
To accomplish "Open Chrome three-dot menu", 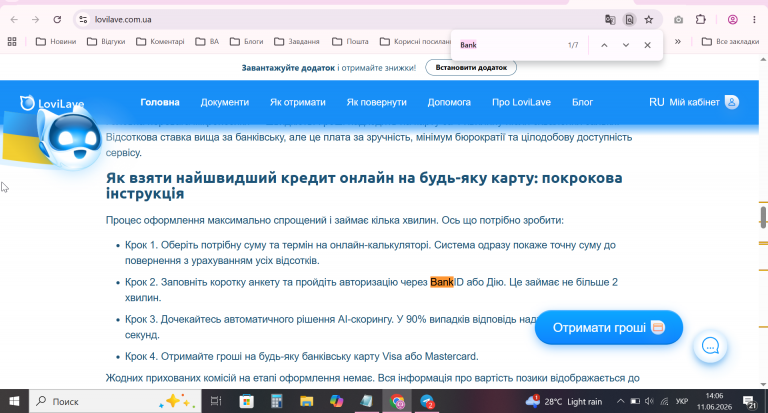I will pos(754,20).
